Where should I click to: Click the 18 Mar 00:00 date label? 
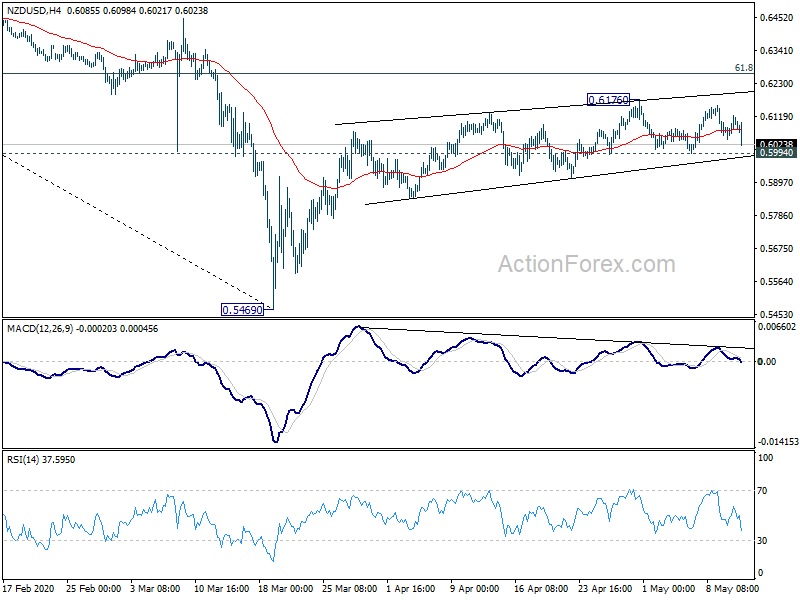[286, 588]
